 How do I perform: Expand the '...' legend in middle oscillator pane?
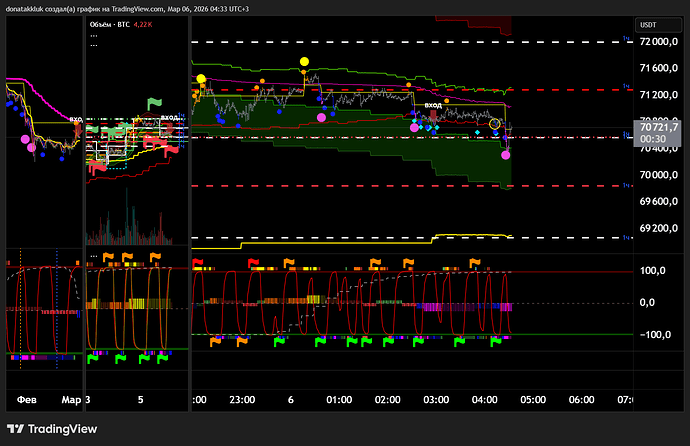coord(94,256)
